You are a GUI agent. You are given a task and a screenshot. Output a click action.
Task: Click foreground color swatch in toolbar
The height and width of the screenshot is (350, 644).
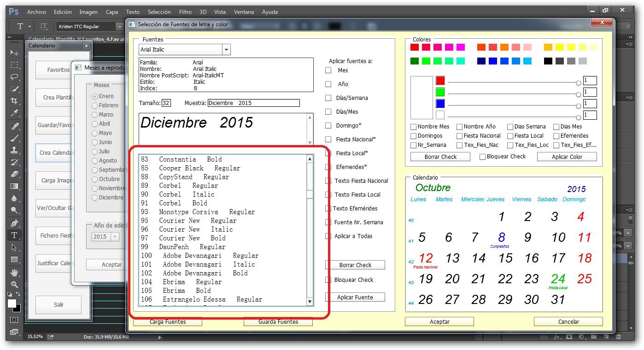12,303
